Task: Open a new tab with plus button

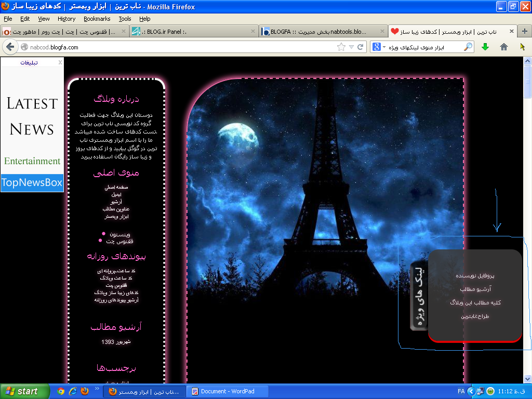Action: point(525,31)
